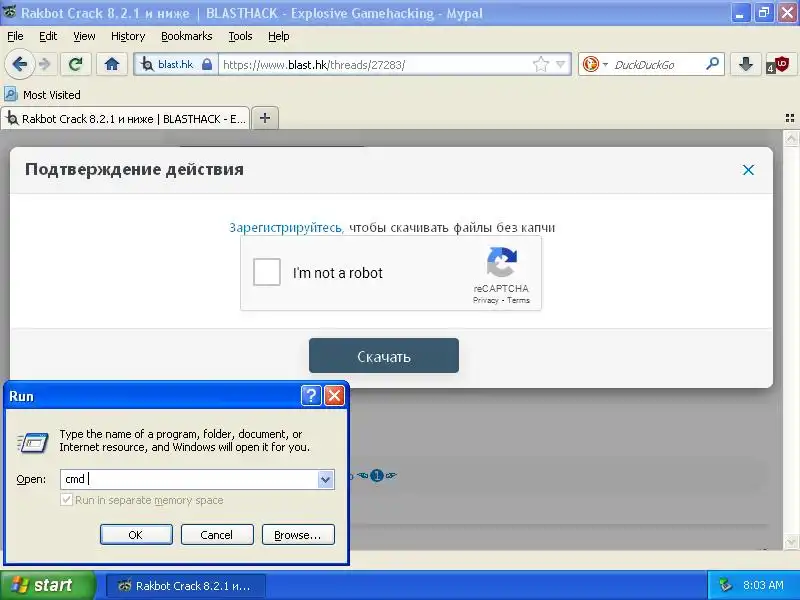Click the Зарегистрируйтесь registration link
800x600 pixels.
point(286,228)
